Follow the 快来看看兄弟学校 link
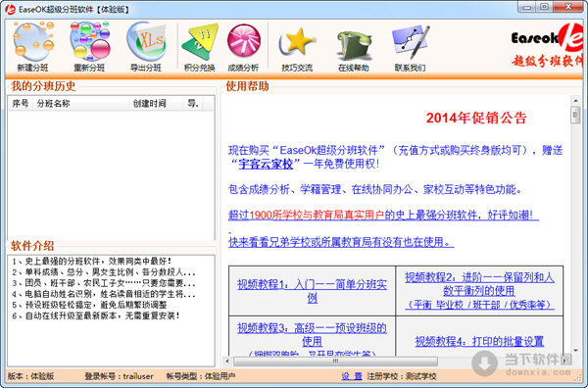Image resolution: width=588 pixels, height=388 pixels. (x=341, y=242)
